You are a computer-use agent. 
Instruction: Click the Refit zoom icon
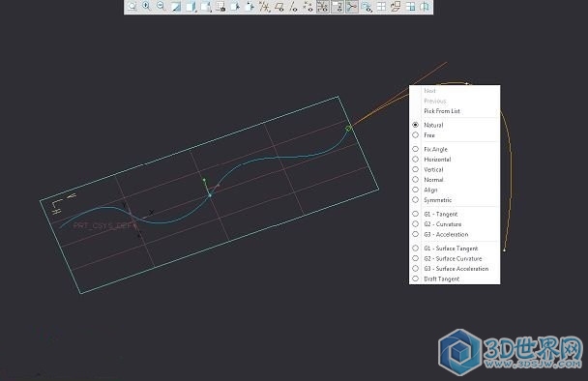(132, 7)
